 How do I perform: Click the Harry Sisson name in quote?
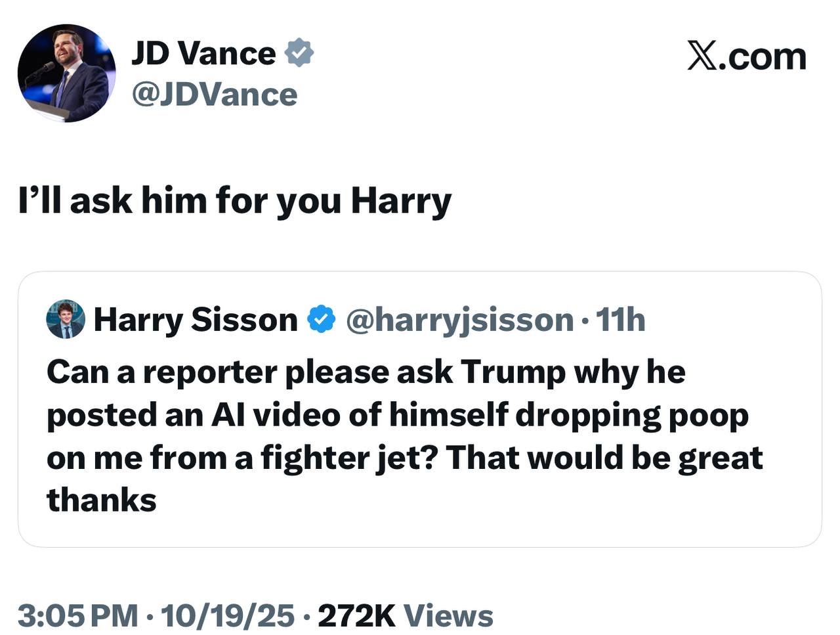pyautogui.click(x=196, y=320)
